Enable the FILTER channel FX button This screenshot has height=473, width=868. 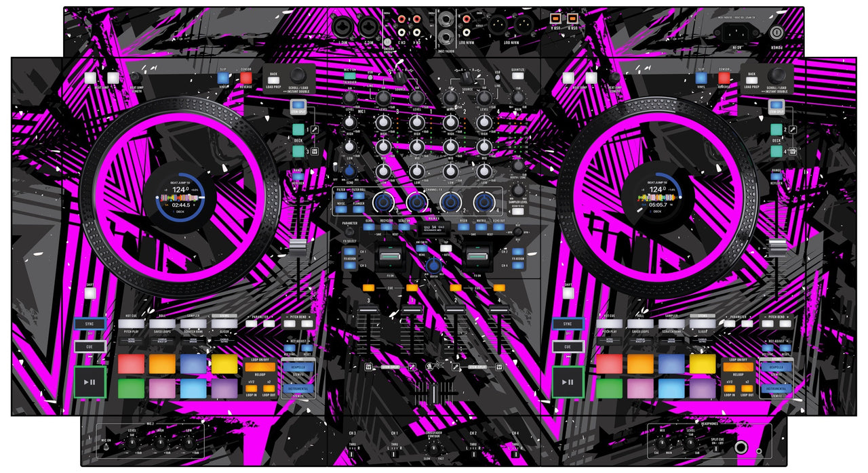pos(342,197)
